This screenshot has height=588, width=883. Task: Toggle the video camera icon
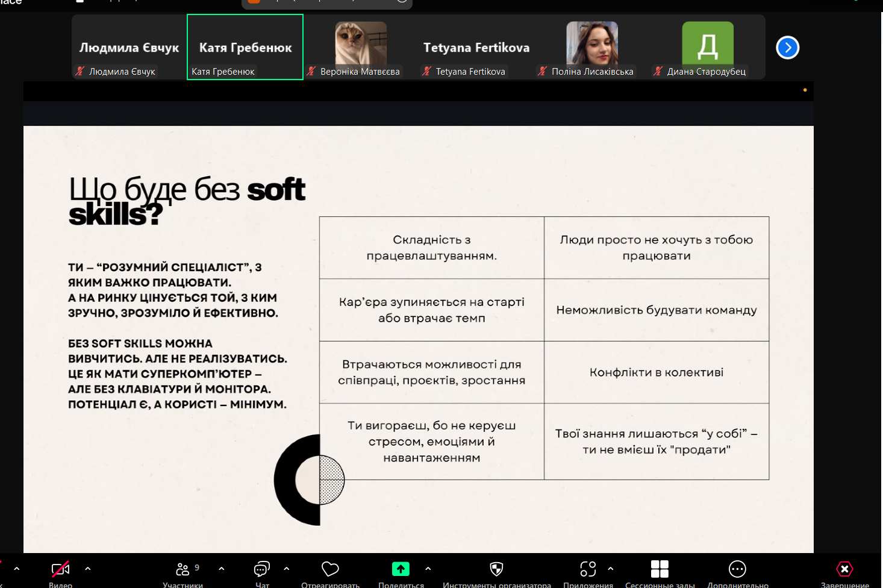pyautogui.click(x=60, y=569)
